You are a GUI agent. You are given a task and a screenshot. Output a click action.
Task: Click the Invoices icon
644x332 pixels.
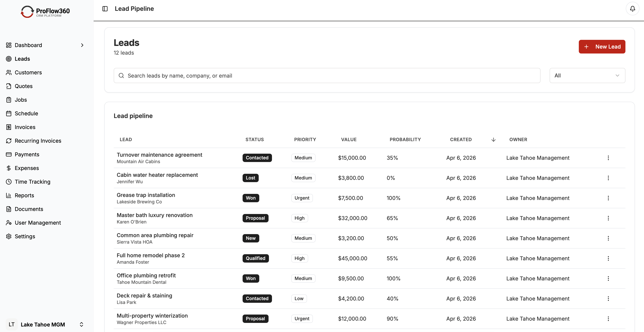[x=9, y=127]
